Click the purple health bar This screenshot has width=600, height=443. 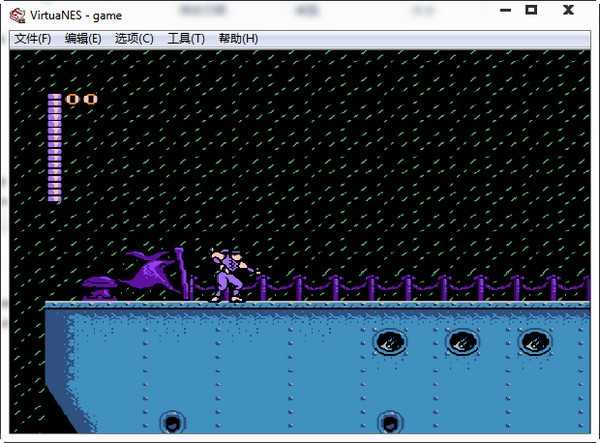pos(54,148)
